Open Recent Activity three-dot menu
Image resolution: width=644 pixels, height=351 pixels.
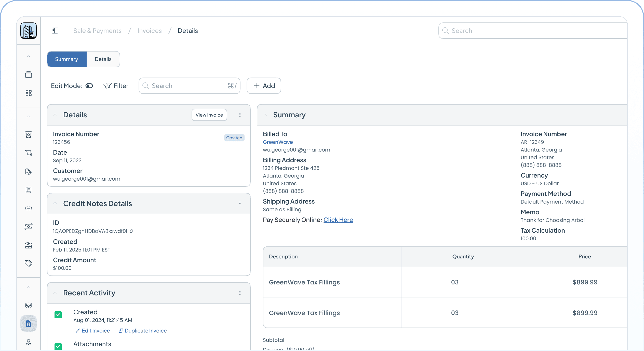(x=240, y=293)
